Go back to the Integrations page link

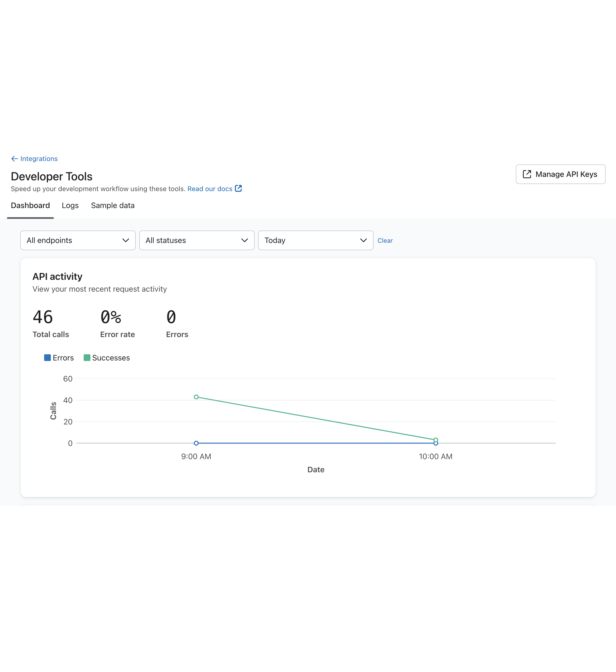(x=39, y=159)
